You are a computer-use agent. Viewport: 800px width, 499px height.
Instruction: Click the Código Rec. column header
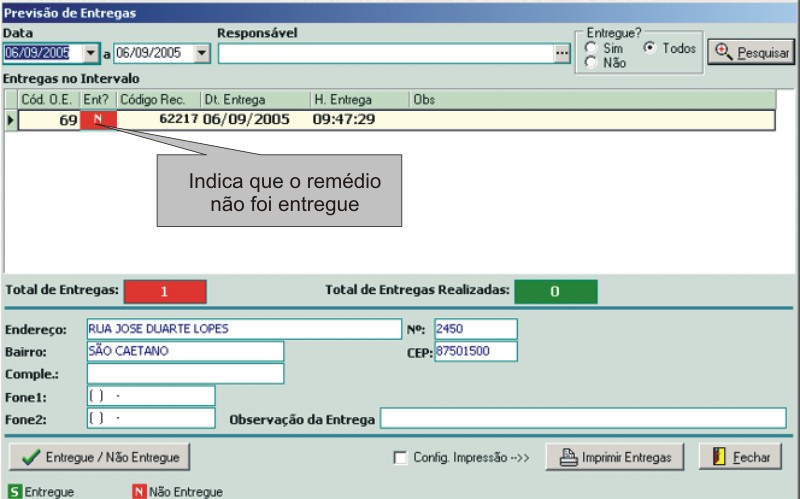coord(159,99)
